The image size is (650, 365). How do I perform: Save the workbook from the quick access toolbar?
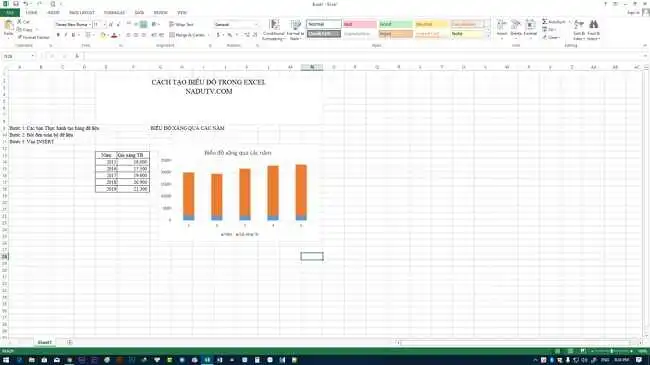(x=16, y=4)
